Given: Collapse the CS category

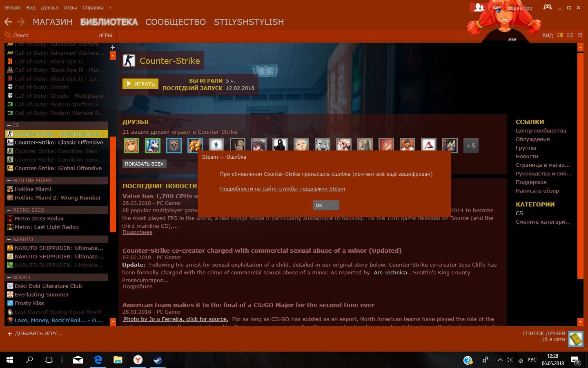Looking at the screenshot, I should (x=9, y=125).
